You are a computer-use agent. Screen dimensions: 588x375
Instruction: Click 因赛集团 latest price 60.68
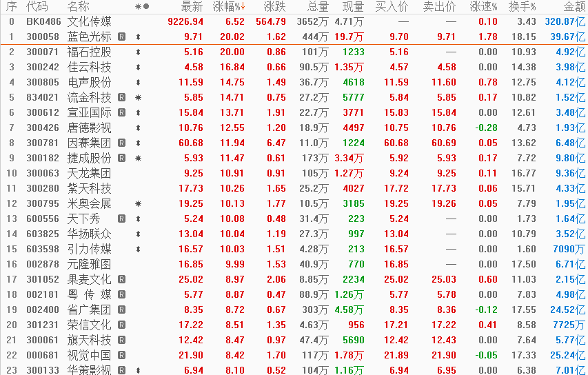(x=191, y=143)
